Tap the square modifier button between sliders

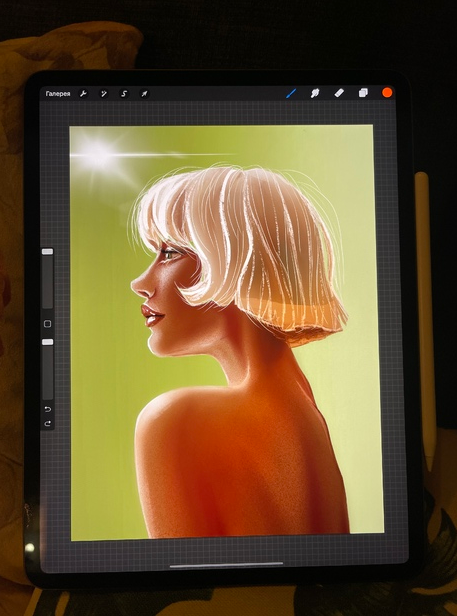(x=48, y=324)
